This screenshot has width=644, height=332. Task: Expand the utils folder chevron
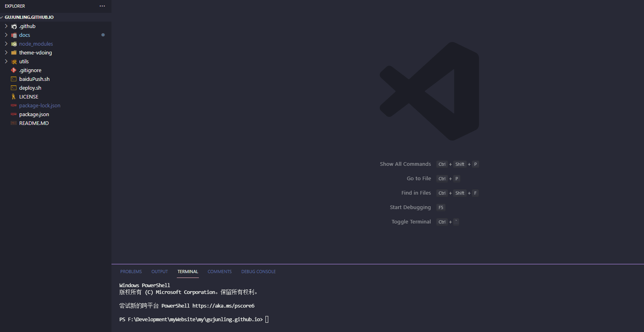coord(6,61)
